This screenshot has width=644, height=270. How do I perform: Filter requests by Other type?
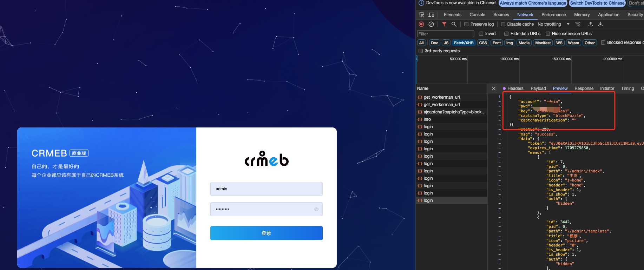[x=590, y=43]
